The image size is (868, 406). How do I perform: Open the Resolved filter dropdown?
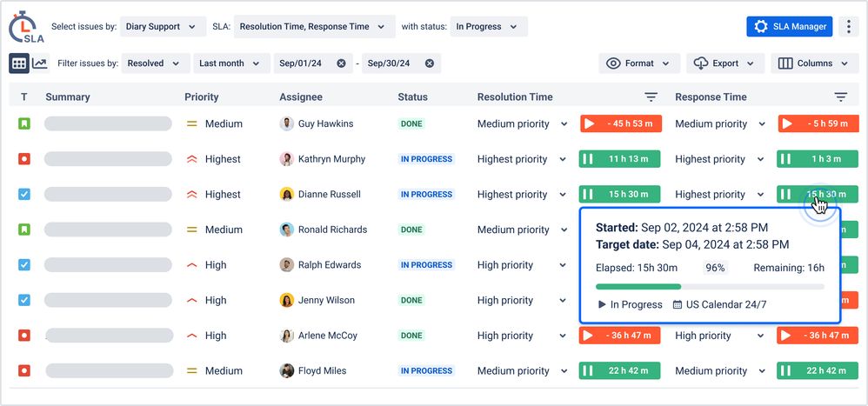tap(156, 63)
